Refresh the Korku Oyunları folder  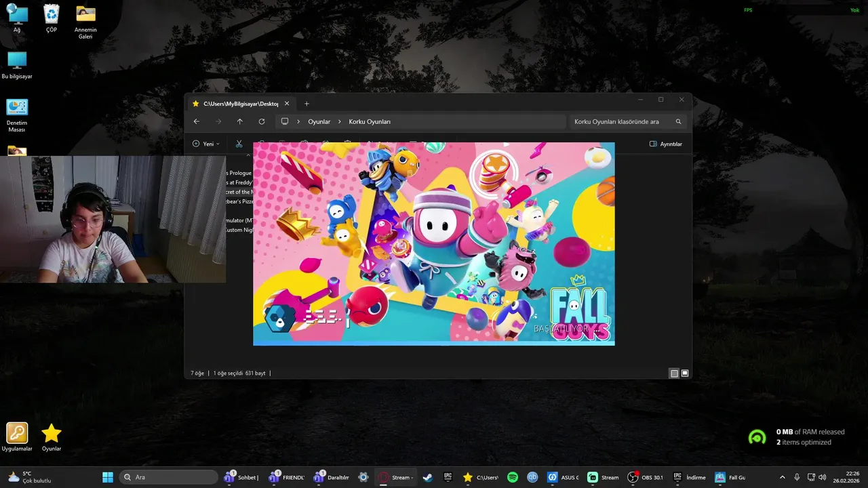261,121
